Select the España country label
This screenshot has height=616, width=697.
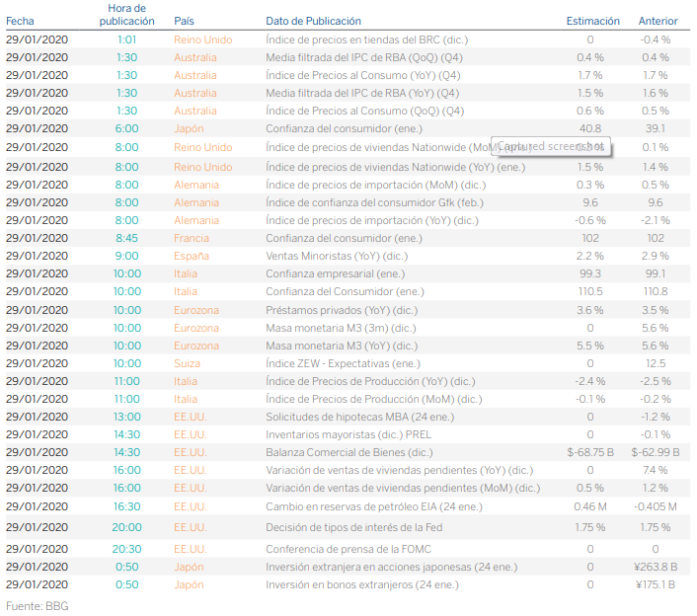(192, 256)
